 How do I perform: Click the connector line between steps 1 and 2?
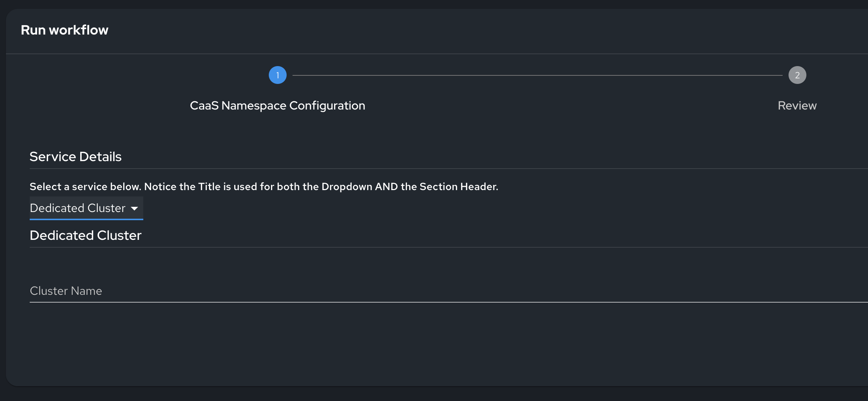pos(537,75)
